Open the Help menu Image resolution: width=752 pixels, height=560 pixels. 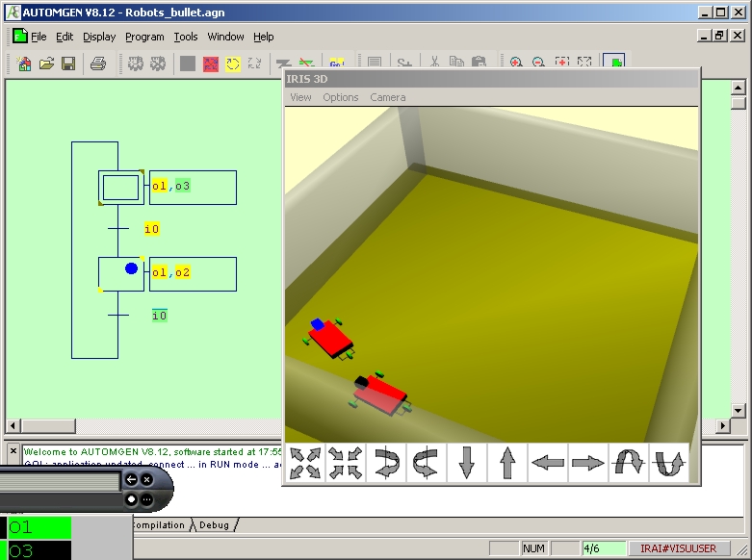pos(263,37)
